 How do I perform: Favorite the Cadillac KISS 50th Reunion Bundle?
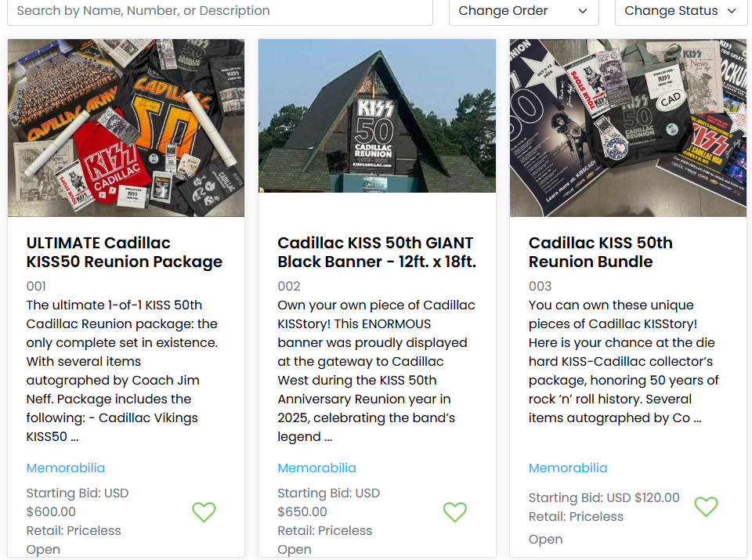[x=706, y=507]
